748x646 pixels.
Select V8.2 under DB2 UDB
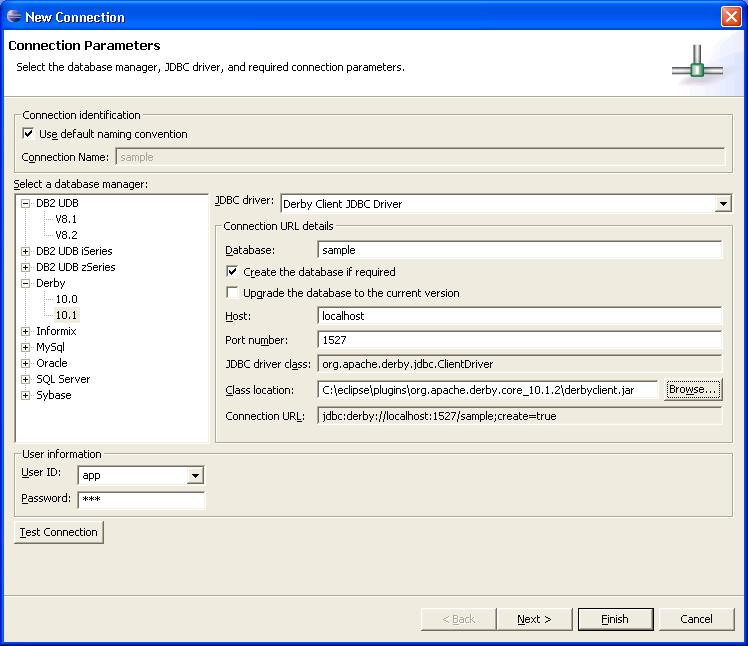[66, 235]
